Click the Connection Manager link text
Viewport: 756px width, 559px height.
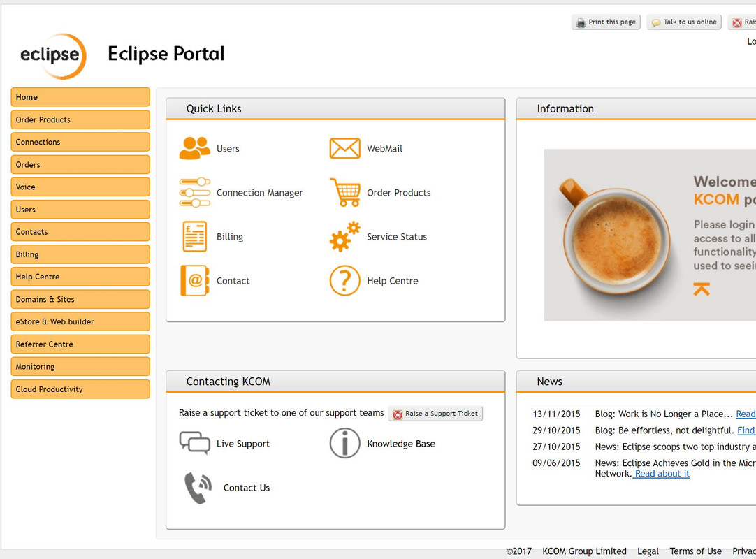click(x=259, y=193)
